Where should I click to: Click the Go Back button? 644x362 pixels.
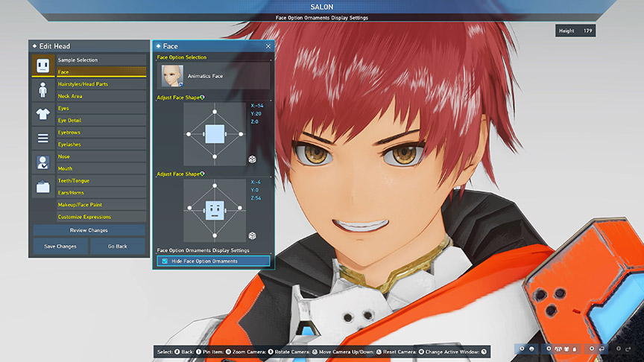point(117,246)
